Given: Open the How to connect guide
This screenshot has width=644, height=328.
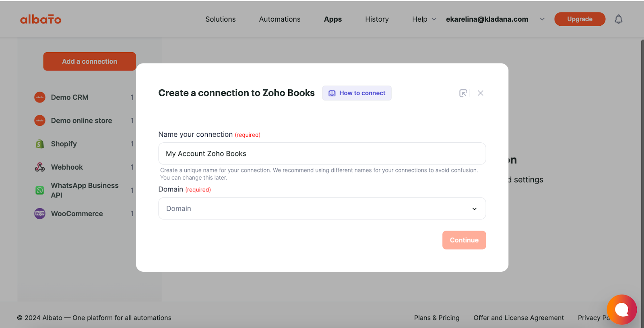Looking at the screenshot, I should click(357, 93).
